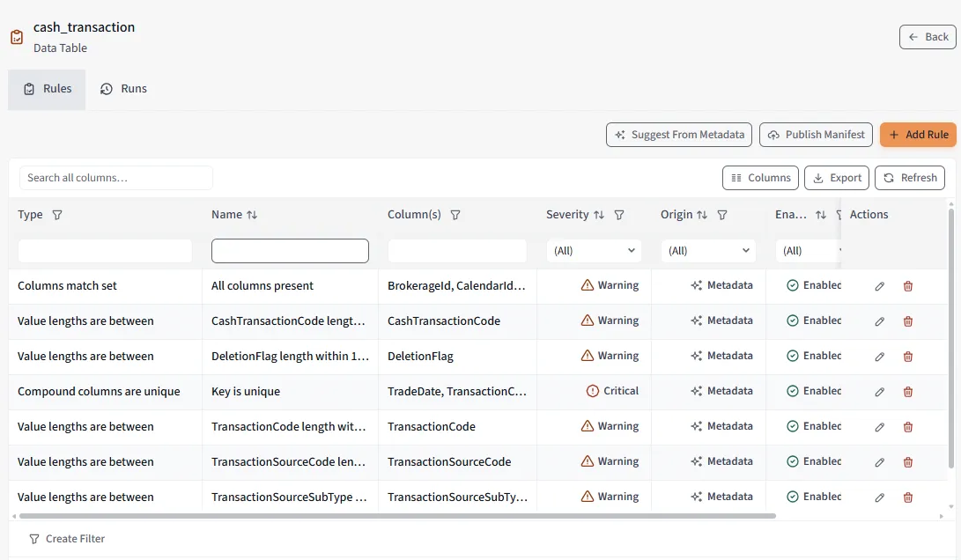Image resolution: width=961 pixels, height=560 pixels.
Task: Open the Columns chooser
Action: pos(760,178)
